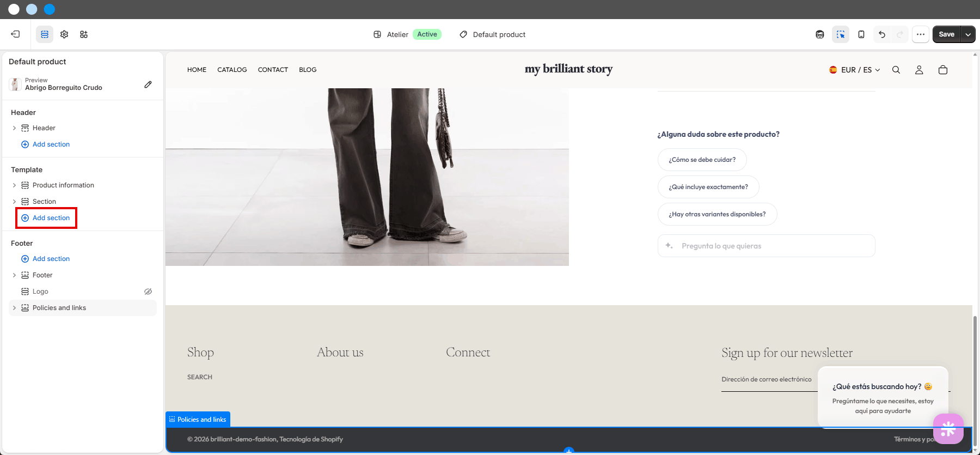
Task: Open the Save button dropdown arrow
Action: 968,34
